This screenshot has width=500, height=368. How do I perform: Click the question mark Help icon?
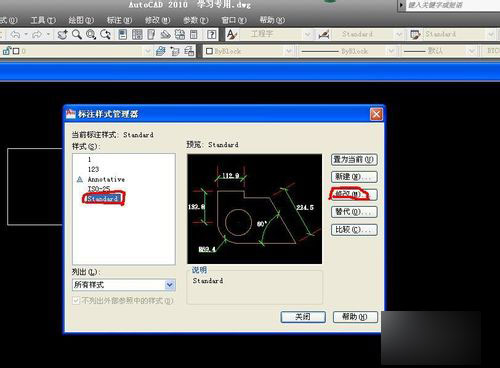[212, 34]
